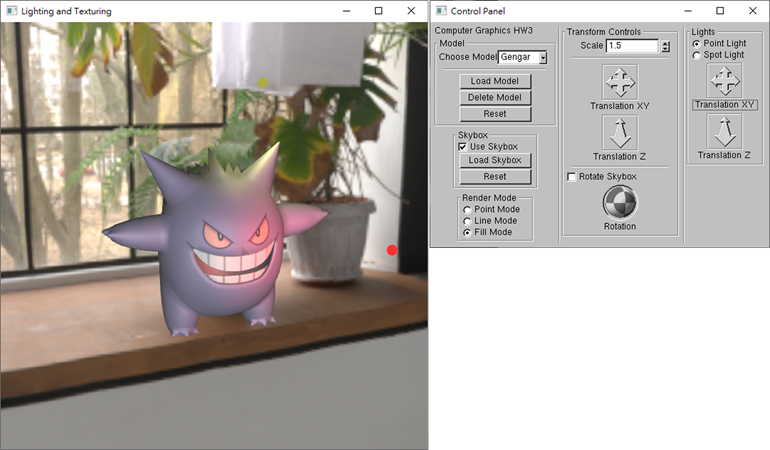Viewport: 770px width, 450px height.
Task: Enable the Rotate Skybox checkbox
Action: tap(572, 177)
